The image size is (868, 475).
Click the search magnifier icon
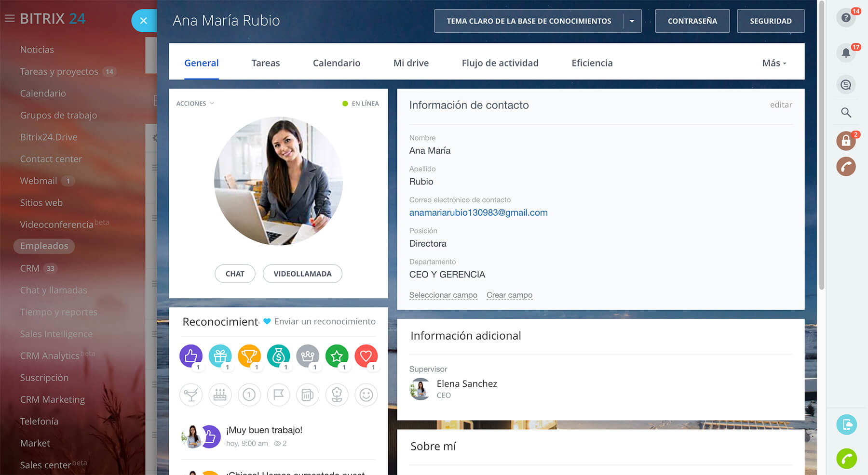point(846,113)
